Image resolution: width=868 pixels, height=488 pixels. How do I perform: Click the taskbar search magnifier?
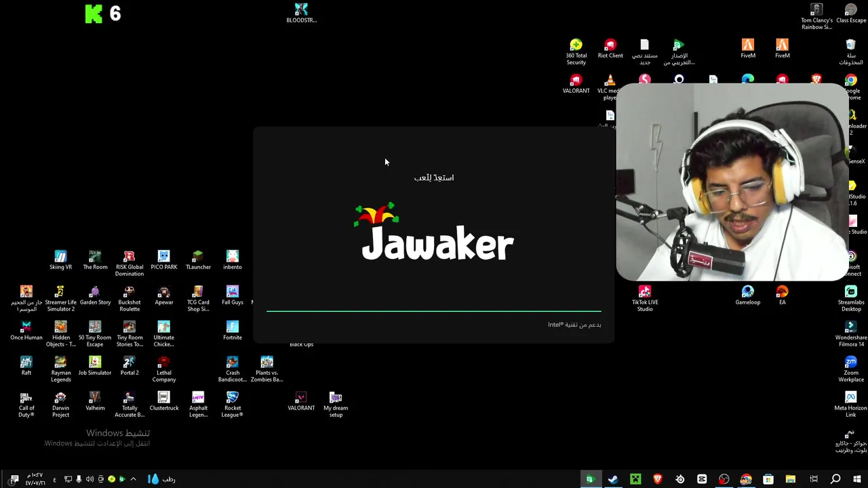pos(835,479)
